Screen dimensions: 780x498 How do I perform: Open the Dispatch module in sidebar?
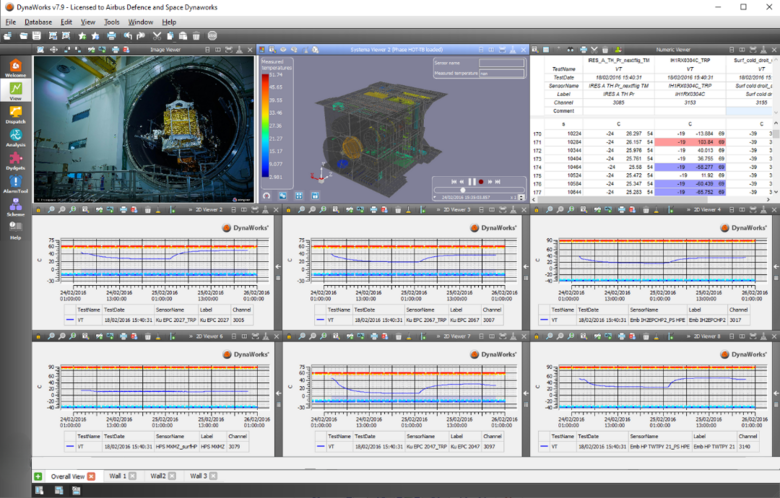point(15,114)
